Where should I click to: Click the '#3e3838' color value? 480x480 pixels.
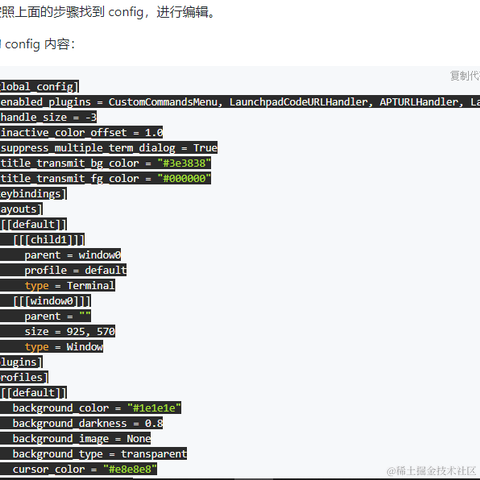coord(184,163)
